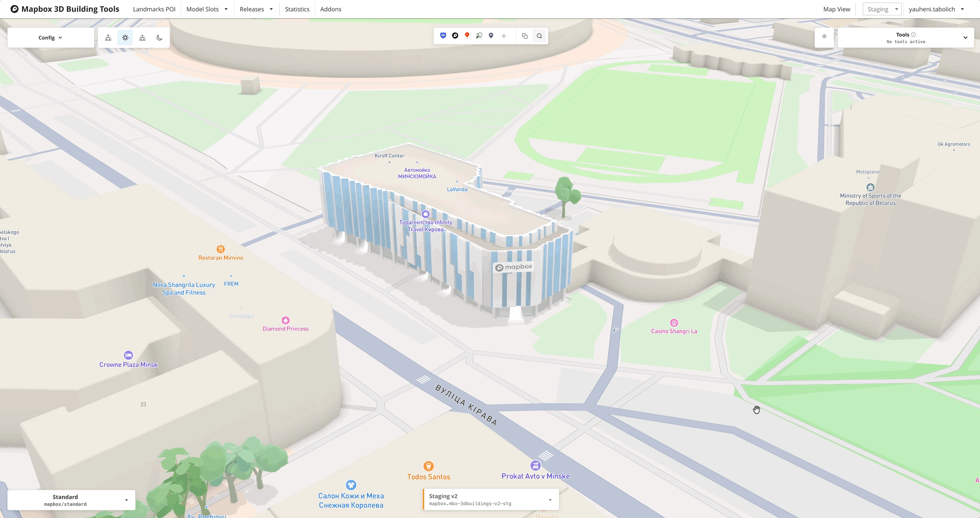Click the red map pin icon
This screenshot has height=518, width=980.
(467, 35)
